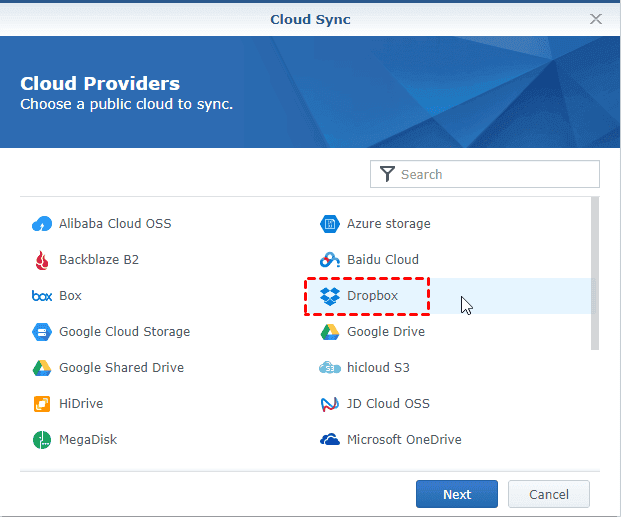Click the Google Cloud Storage icon
The image size is (621, 517).
(x=42, y=332)
